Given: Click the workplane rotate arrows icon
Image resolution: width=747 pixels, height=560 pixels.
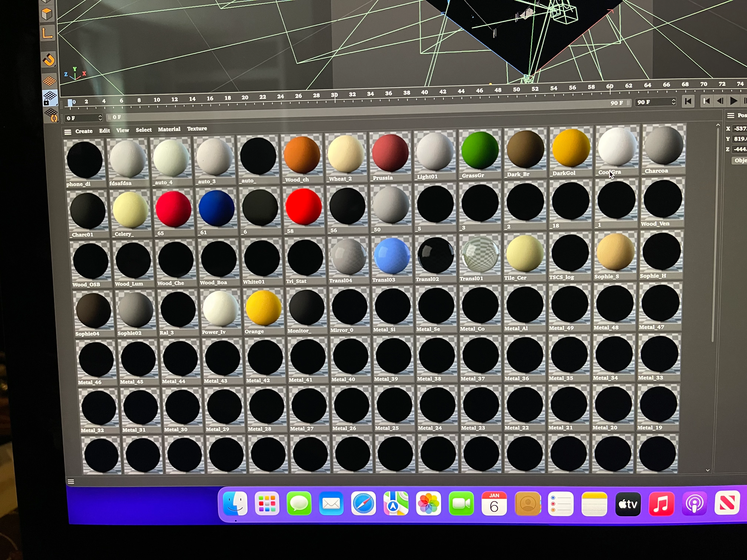Looking at the screenshot, I should (x=52, y=115).
